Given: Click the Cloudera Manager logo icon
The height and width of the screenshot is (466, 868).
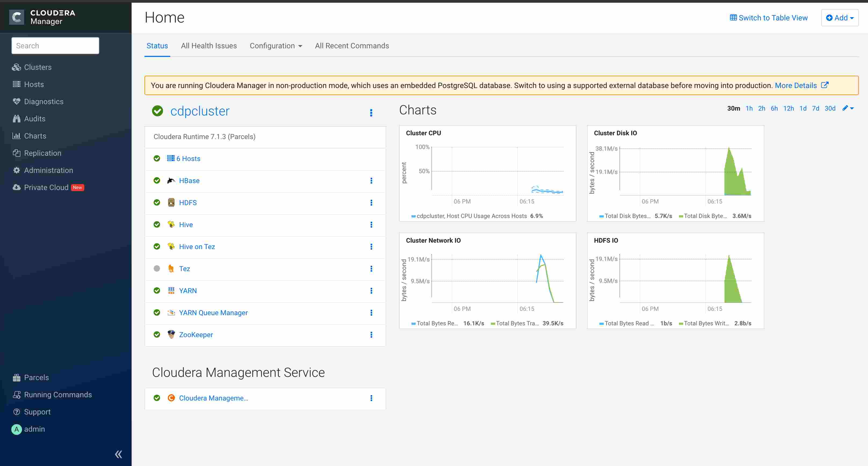Looking at the screenshot, I should point(16,17).
